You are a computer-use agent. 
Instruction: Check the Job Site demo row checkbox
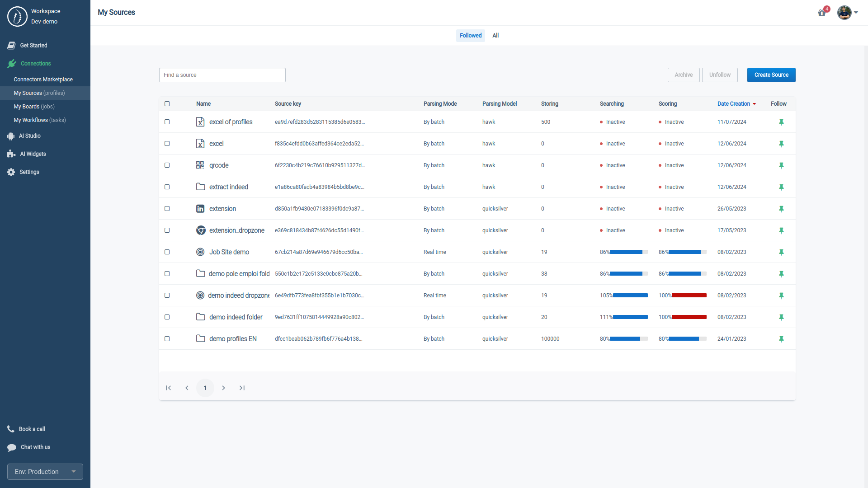tap(167, 252)
